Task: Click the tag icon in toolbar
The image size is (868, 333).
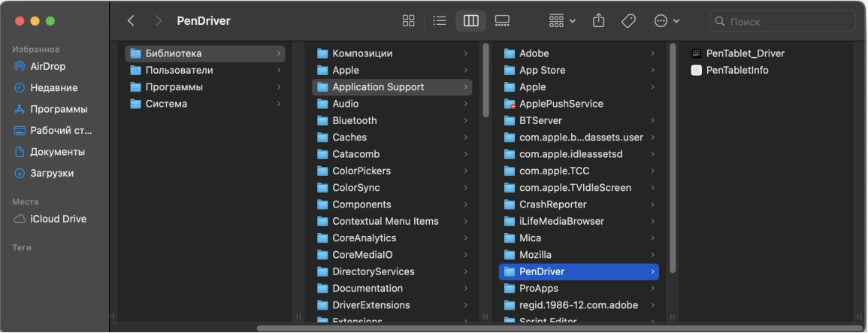Action: 629,21
